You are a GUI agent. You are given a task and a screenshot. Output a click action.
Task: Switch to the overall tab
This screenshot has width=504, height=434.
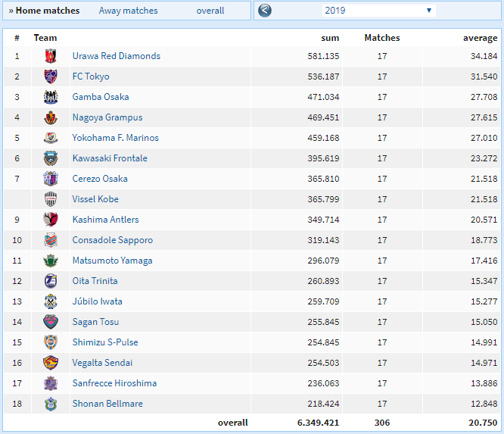click(210, 11)
